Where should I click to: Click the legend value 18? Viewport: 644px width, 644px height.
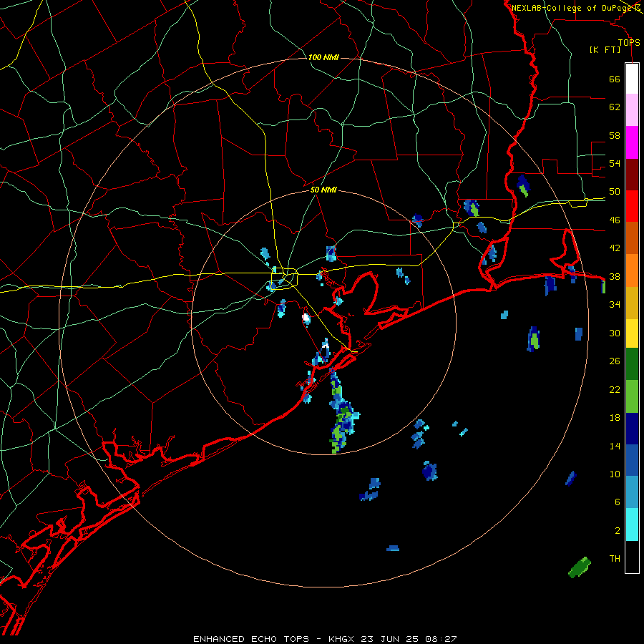[x=615, y=418]
